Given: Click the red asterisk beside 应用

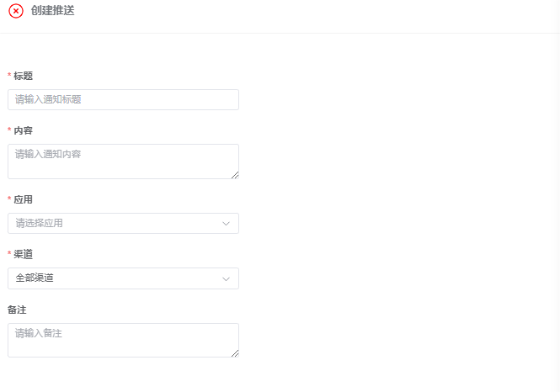Looking at the screenshot, I should pyautogui.click(x=9, y=199).
